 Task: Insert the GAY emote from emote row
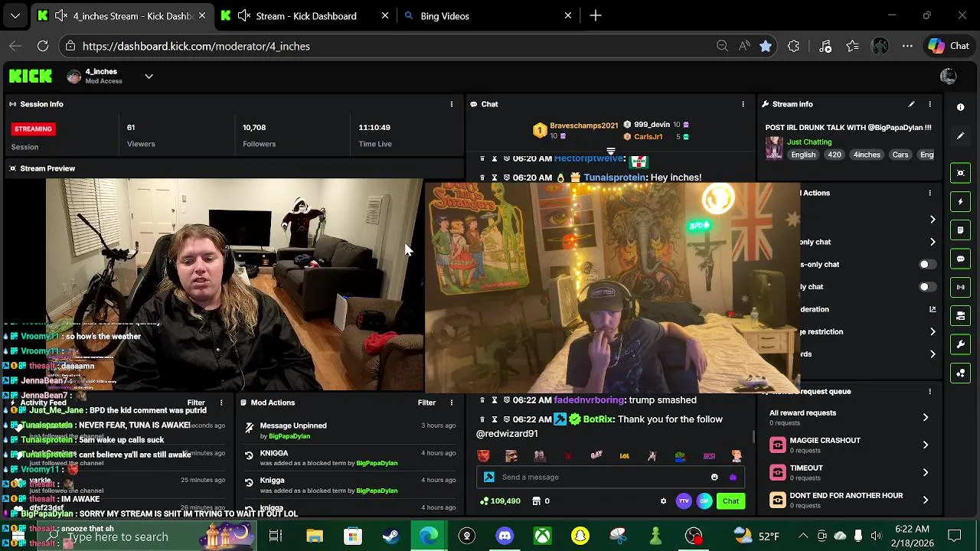coord(596,455)
